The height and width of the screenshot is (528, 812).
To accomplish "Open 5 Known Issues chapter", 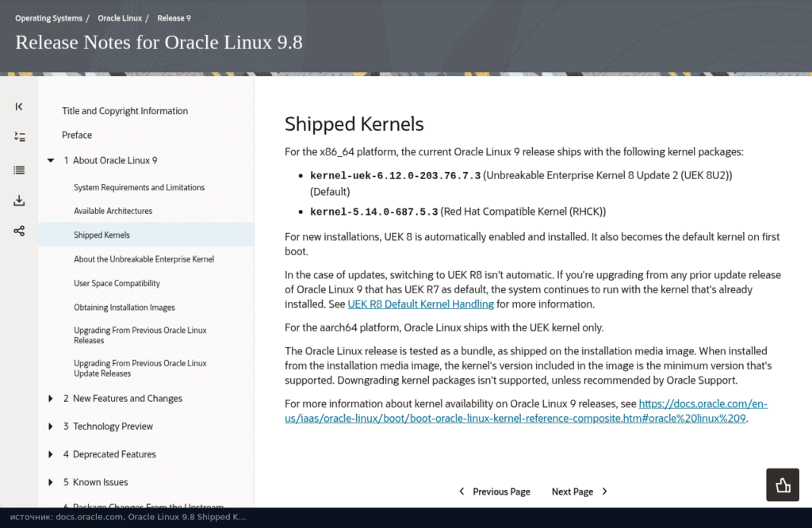I will click(95, 483).
